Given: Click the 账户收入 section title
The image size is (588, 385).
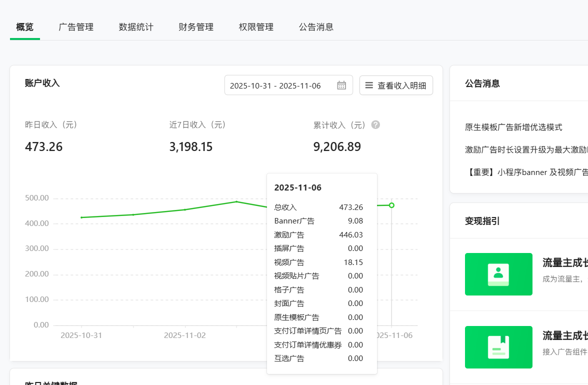Looking at the screenshot, I should pos(42,83).
